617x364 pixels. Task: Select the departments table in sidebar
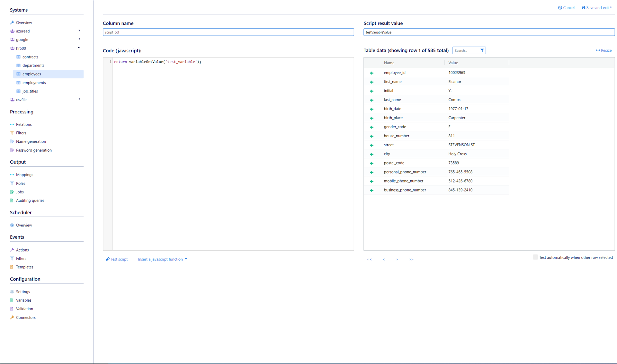33,66
